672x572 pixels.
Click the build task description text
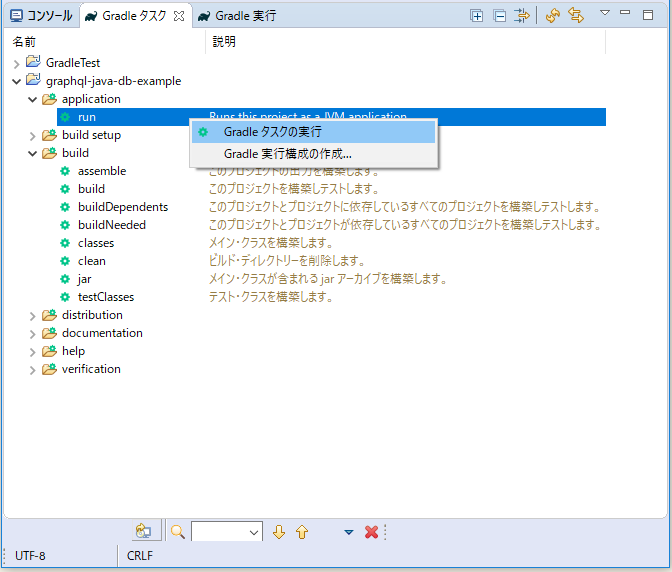pos(294,189)
